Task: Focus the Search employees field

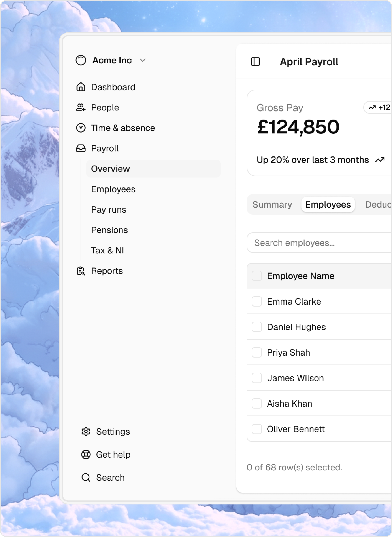Action: coord(319,243)
